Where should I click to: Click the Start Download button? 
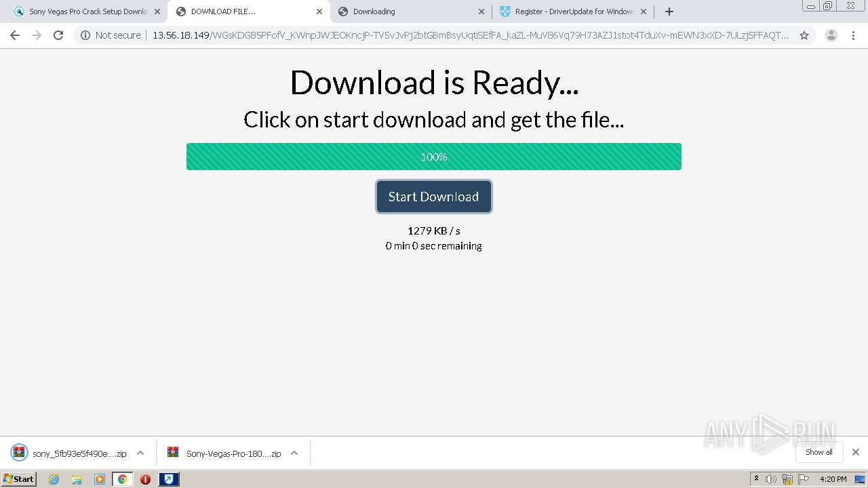(x=434, y=197)
